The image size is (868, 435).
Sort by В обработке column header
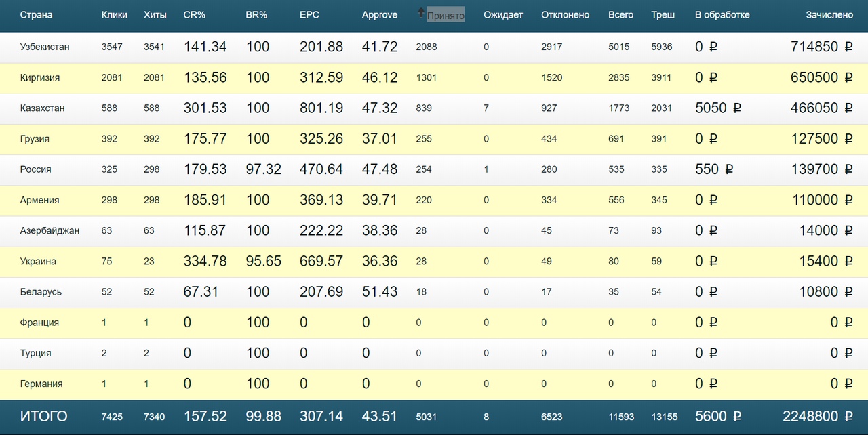point(722,15)
